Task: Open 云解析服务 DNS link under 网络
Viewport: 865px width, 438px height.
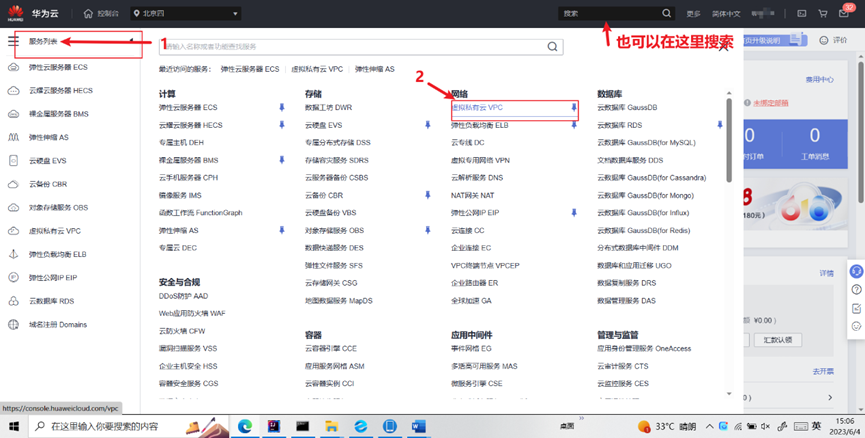Action: (477, 178)
